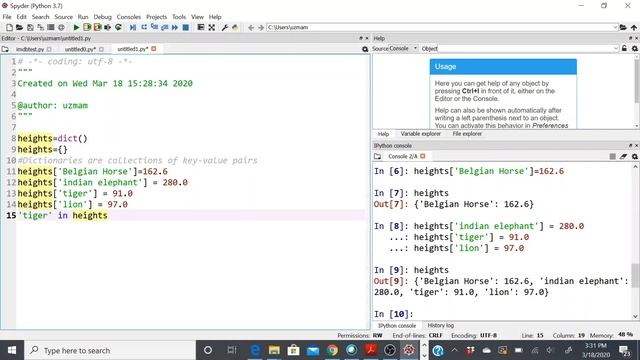
Task: Open the Source menu
Action: click(x=63, y=17)
